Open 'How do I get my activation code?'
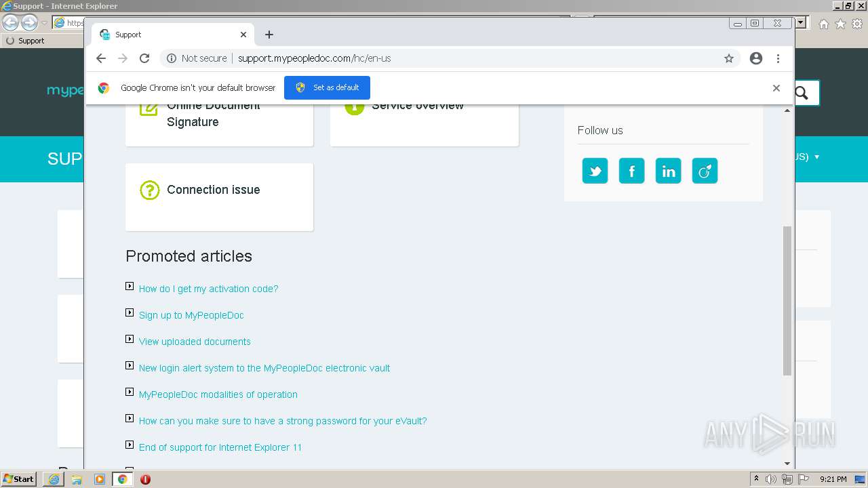The width and height of the screenshot is (868, 488). pos(208,289)
